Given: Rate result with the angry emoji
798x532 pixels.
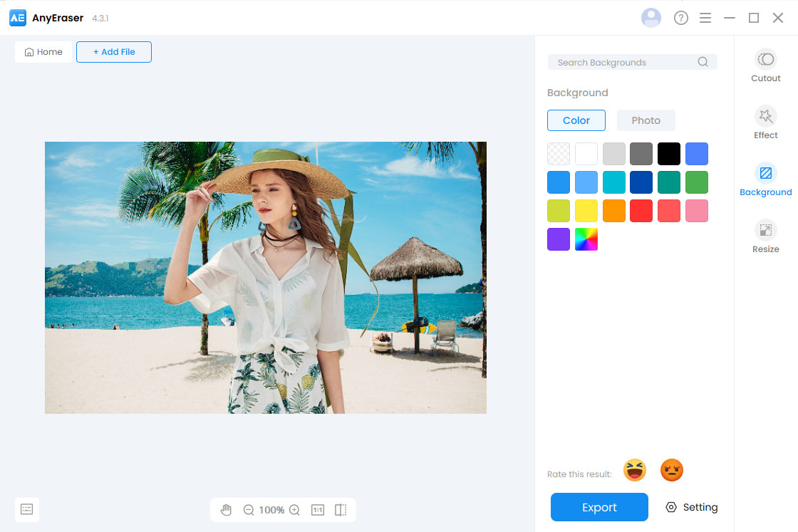Looking at the screenshot, I should pos(672,470).
